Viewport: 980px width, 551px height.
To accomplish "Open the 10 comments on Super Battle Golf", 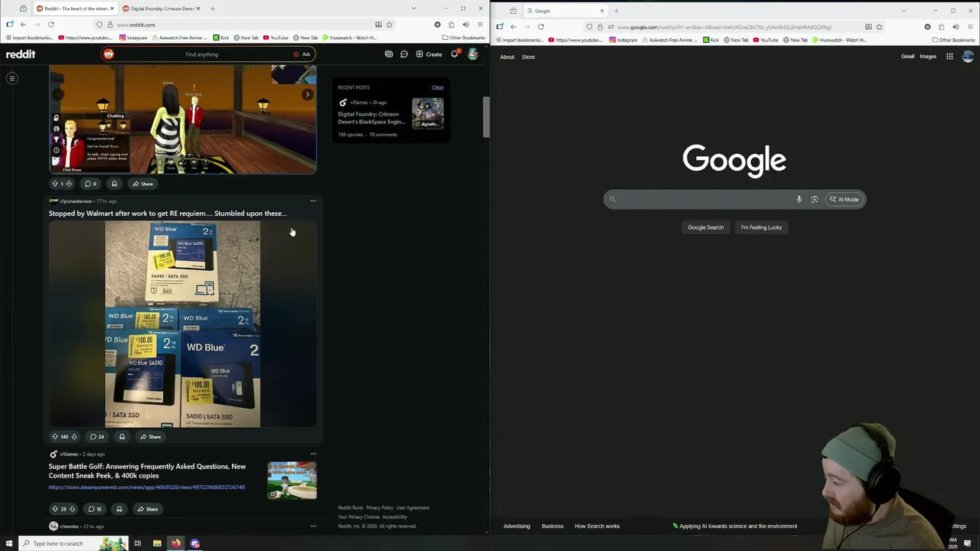I will (95, 509).
